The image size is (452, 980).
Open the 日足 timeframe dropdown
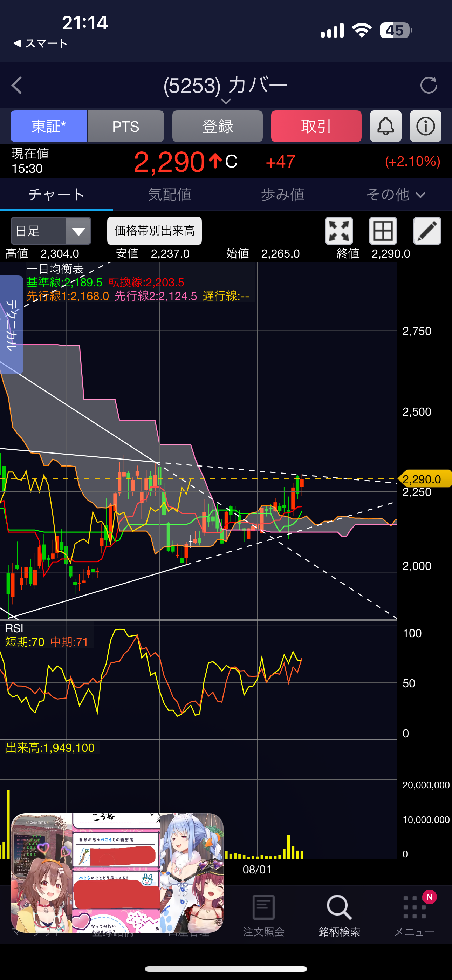point(51,231)
